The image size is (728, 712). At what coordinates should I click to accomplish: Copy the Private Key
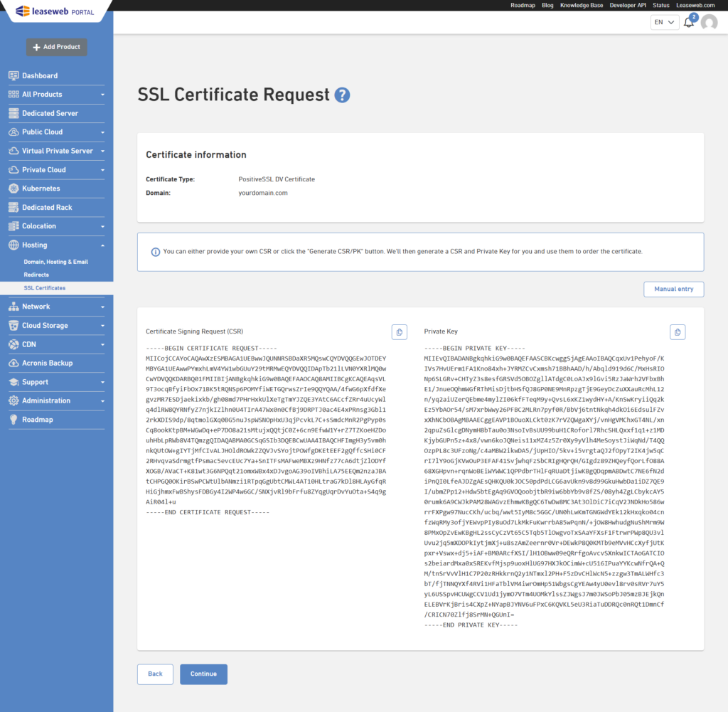point(677,331)
